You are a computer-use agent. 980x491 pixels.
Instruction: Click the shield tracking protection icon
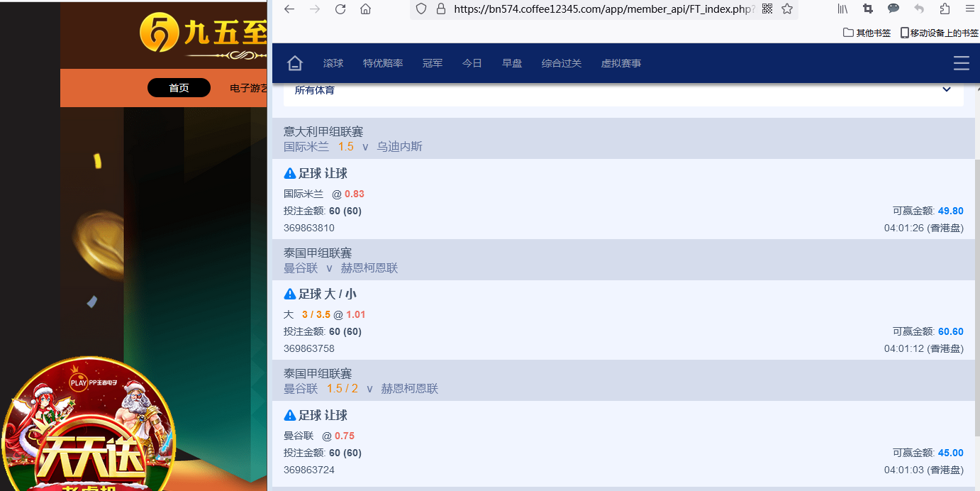click(421, 9)
